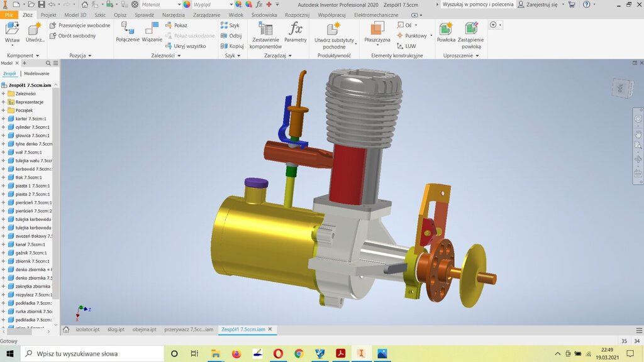Expand the cylinder 7.5ccm:1 tree node
Screen dimensions: 644x362
tap(3, 127)
